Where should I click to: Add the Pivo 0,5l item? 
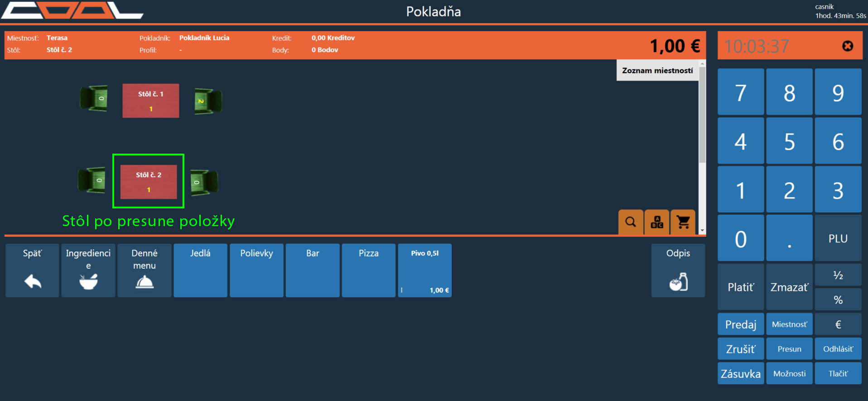(424, 271)
